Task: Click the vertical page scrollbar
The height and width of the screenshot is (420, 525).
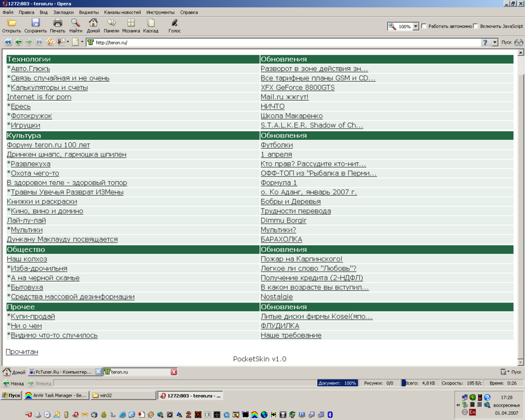Action: coord(520,208)
